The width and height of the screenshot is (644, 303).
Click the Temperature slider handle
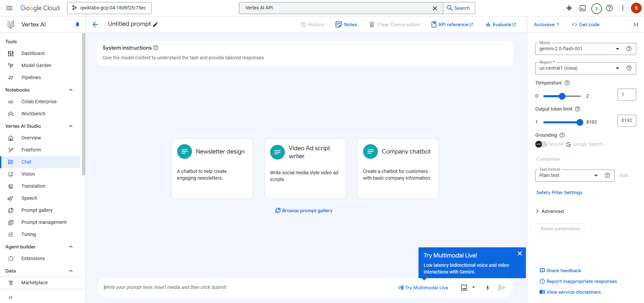[562, 96]
